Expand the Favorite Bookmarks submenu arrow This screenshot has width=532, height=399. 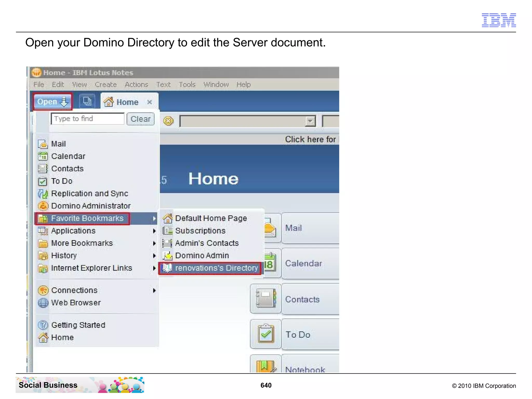coord(154,218)
